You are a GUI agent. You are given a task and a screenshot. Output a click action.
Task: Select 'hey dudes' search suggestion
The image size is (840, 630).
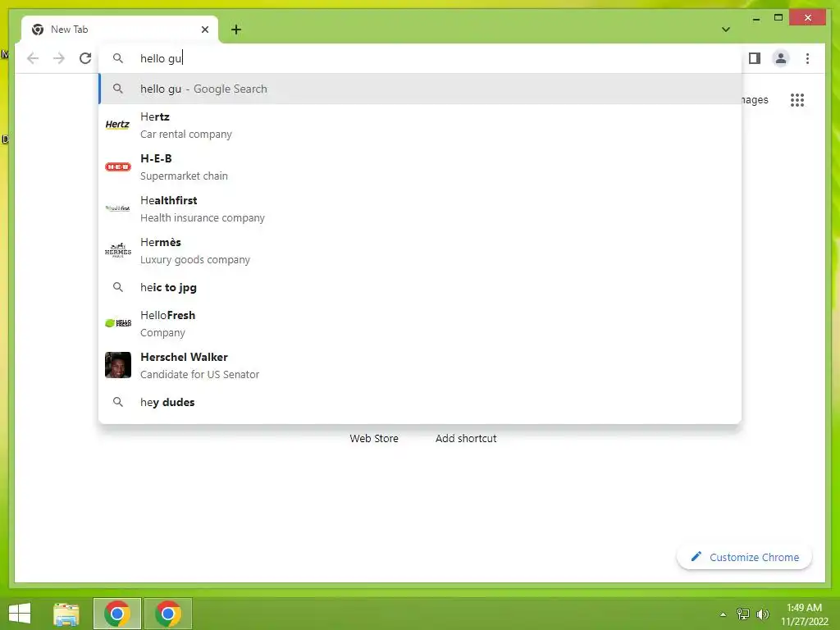[421, 402]
